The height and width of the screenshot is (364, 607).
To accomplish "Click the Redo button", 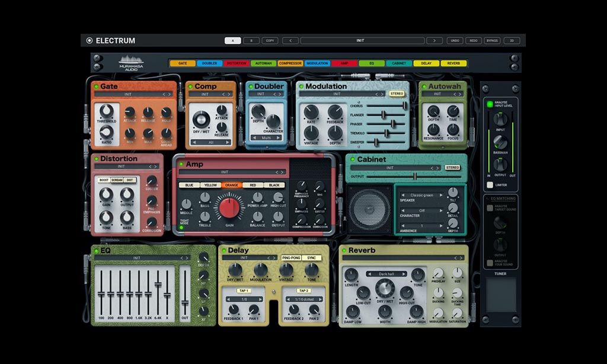I will (474, 40).
